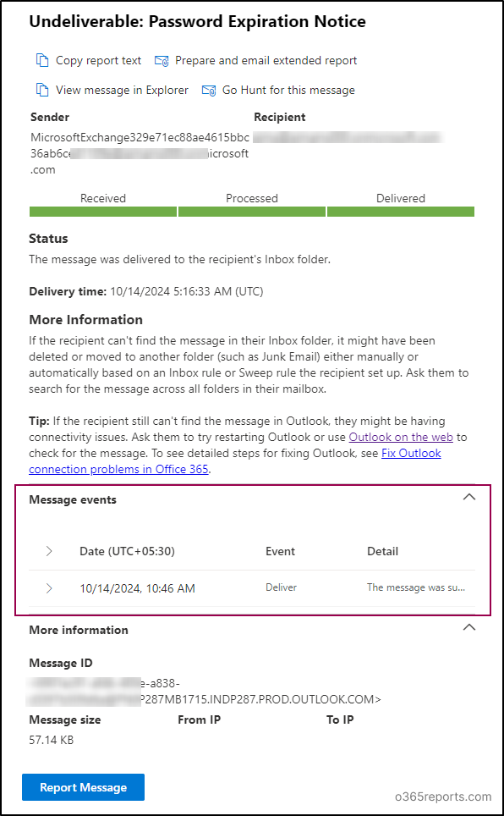The width and height of the screenshot is (504, 816).
Task: Open View message in Explorer
Action: point(122,90)
